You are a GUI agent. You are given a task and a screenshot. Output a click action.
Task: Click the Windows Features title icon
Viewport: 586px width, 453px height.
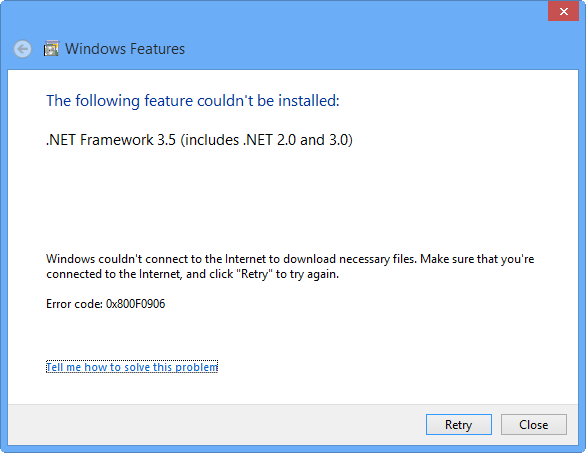click(x=51, y=49)
